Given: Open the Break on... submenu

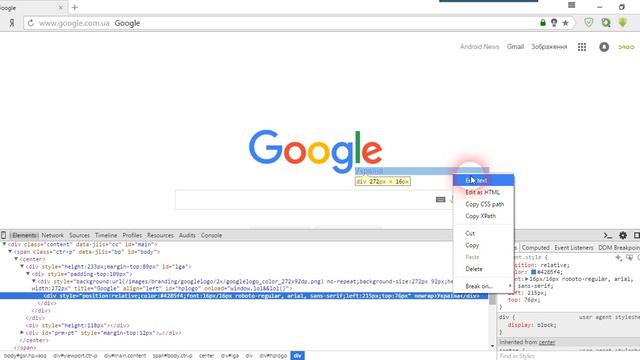Looking at the screenshot, I should tap(483, 286).
